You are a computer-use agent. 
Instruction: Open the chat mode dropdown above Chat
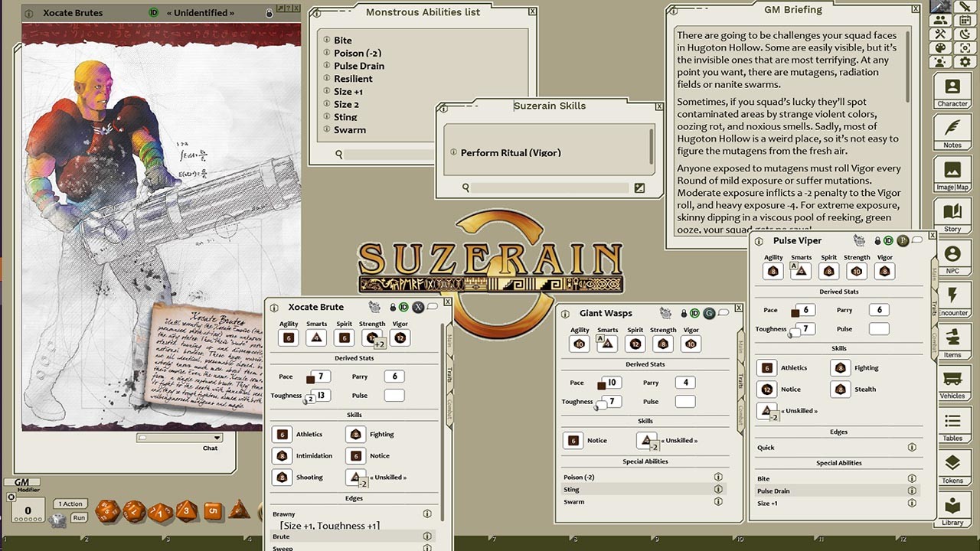pos(217,438)
